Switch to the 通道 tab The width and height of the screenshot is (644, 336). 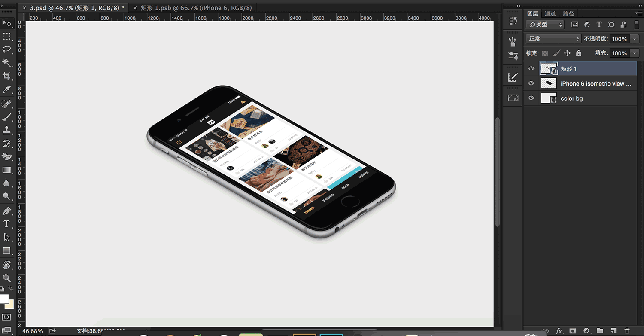pyautogui.click(x=550, y=14)
